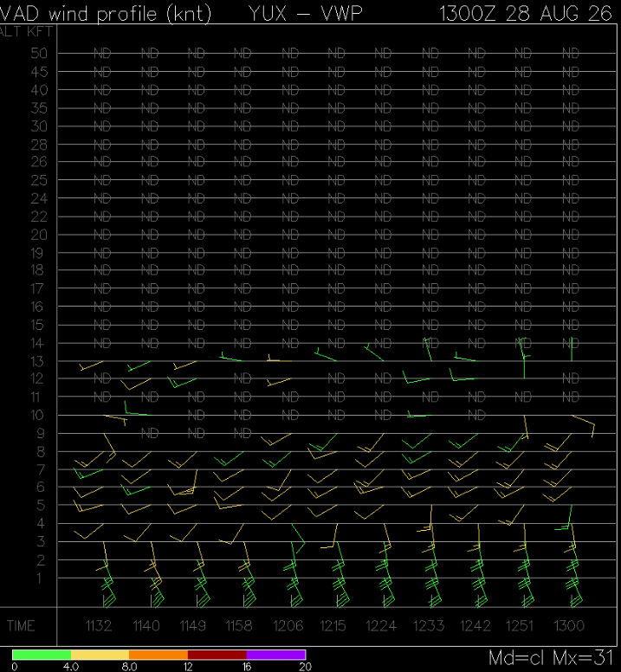Select the 1132 time column label

[x=99, y=626]
